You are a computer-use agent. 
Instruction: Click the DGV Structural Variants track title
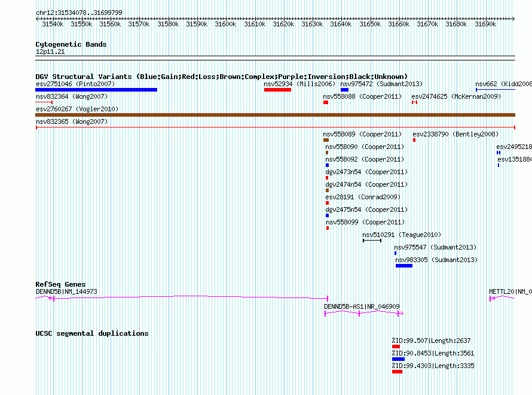point(221,77)
